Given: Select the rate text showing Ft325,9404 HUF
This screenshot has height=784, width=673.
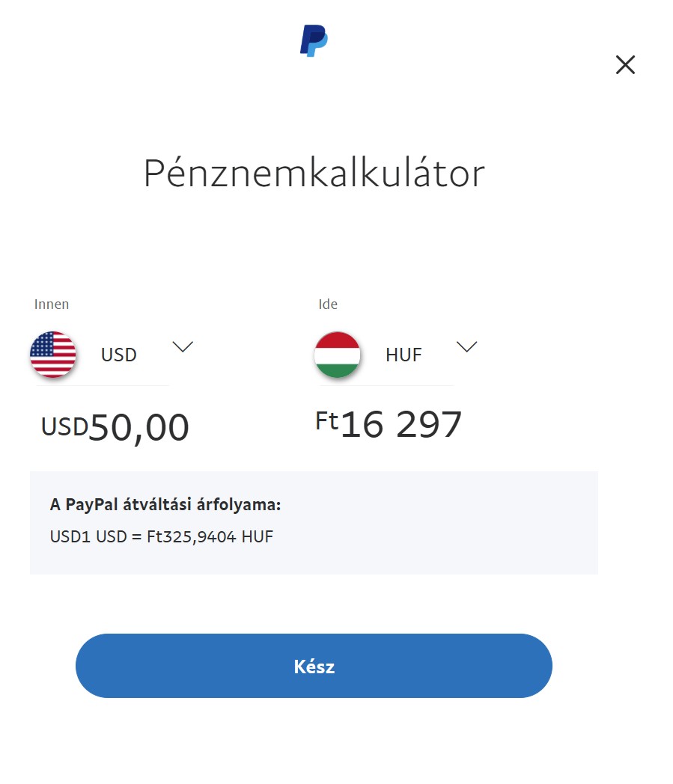Looking at the screenshot, I should coord(210,536).
